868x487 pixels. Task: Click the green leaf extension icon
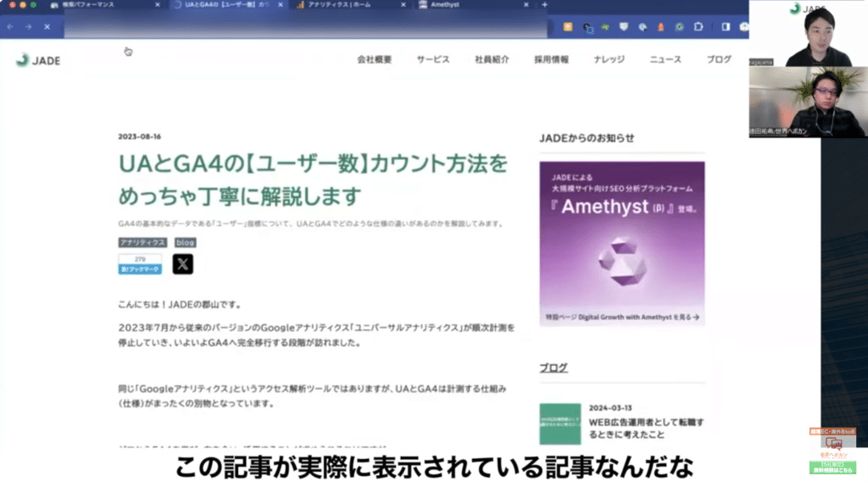[605, 26]
